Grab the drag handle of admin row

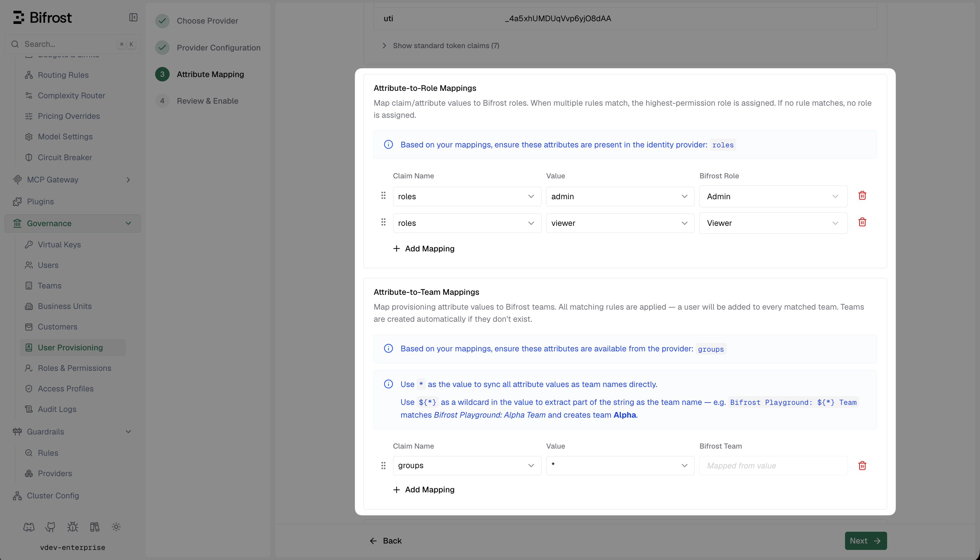[383, 196]
